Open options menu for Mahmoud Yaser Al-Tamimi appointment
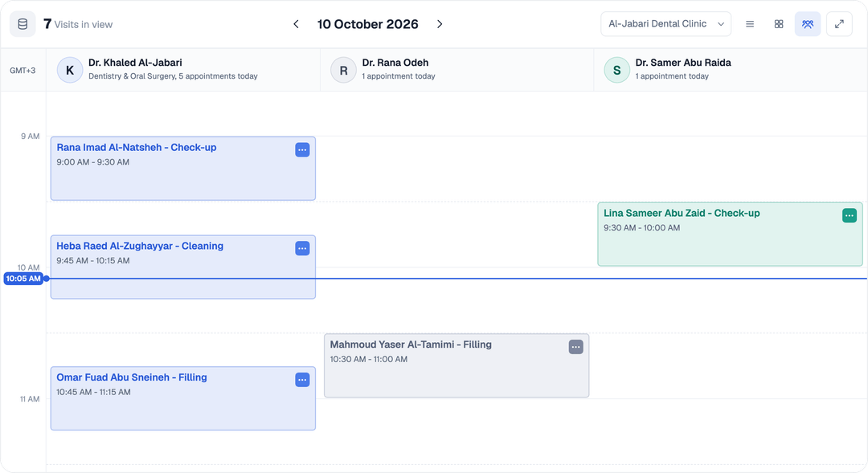This screenshot has height=473, width=868. [x=575, y=347]
